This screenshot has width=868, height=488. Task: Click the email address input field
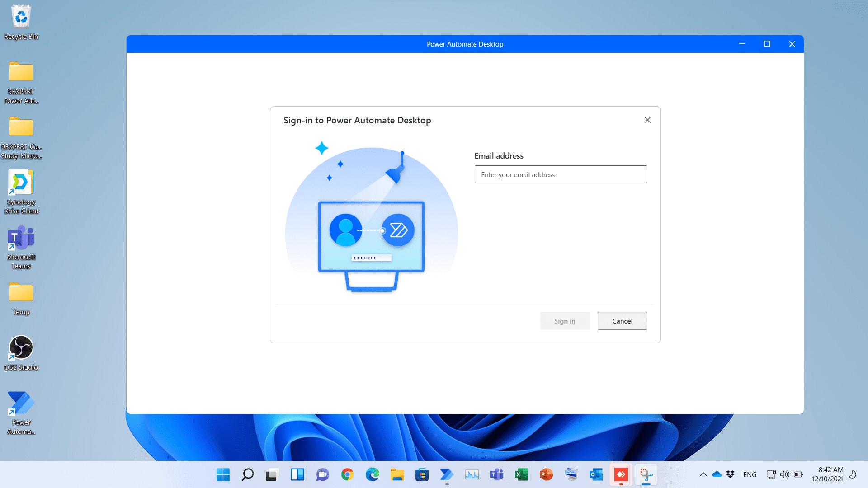[561, 174]
